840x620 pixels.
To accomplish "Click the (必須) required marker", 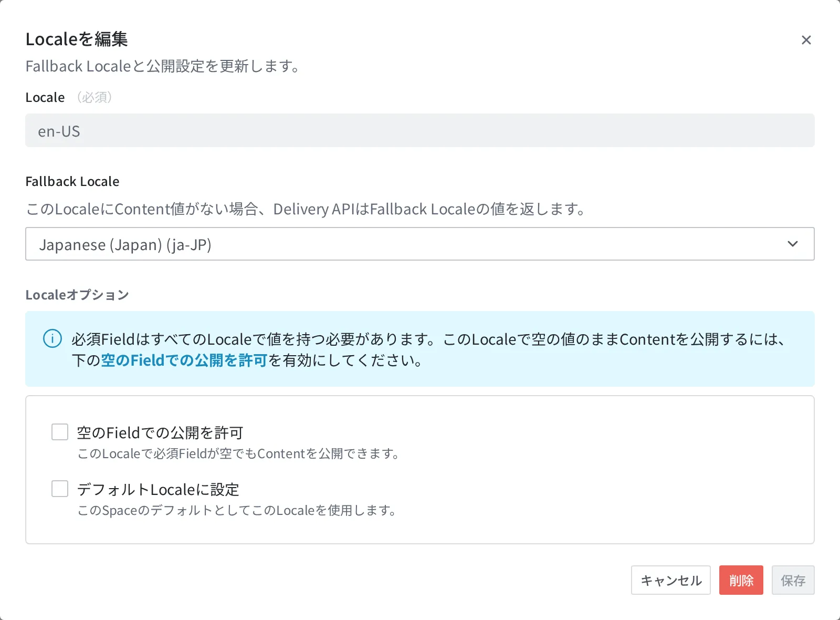I will [x=94, y=97].
